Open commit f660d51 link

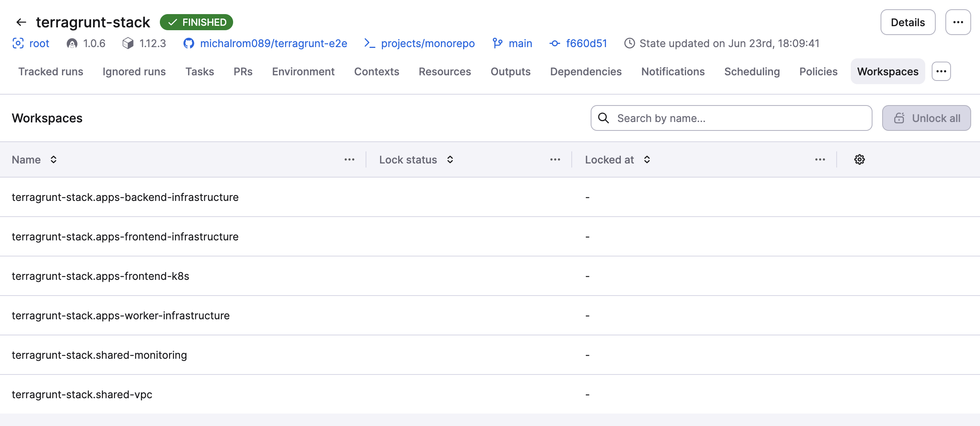tap(586, 43)
